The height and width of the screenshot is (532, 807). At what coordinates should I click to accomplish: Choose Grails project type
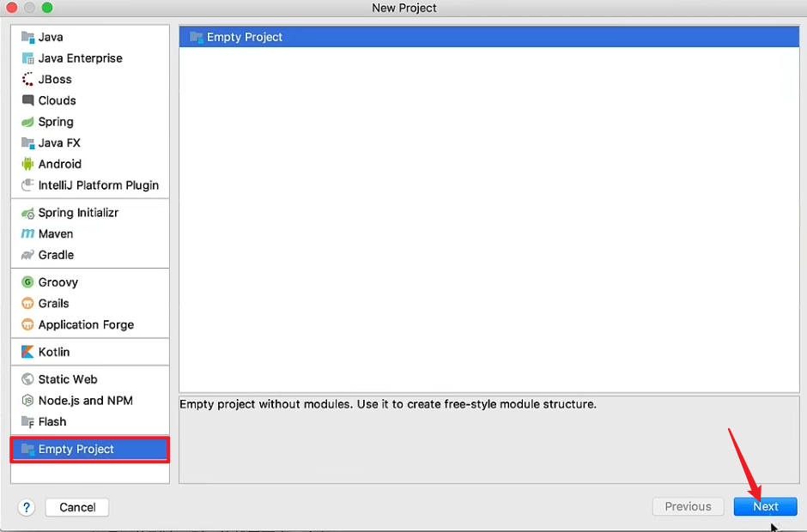pos(90,304)
